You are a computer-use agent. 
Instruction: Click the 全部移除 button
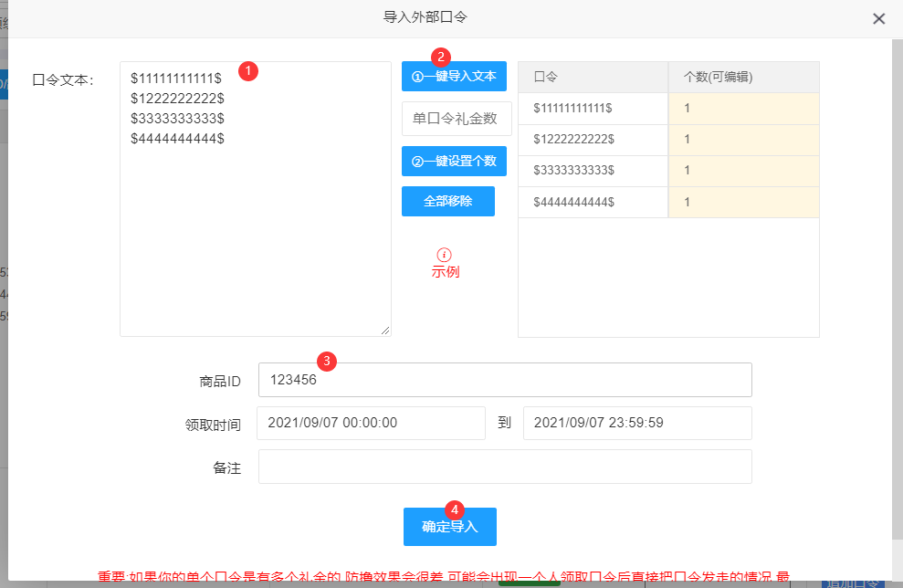448,201
